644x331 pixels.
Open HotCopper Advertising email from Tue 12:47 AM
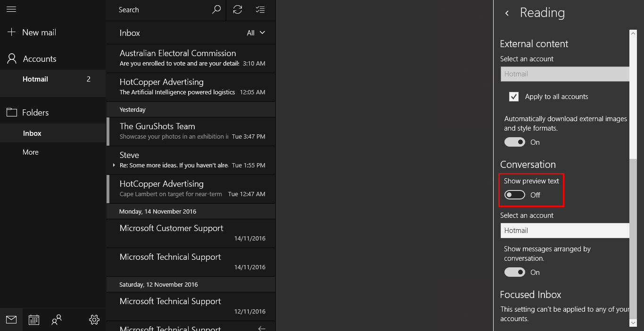191,189
